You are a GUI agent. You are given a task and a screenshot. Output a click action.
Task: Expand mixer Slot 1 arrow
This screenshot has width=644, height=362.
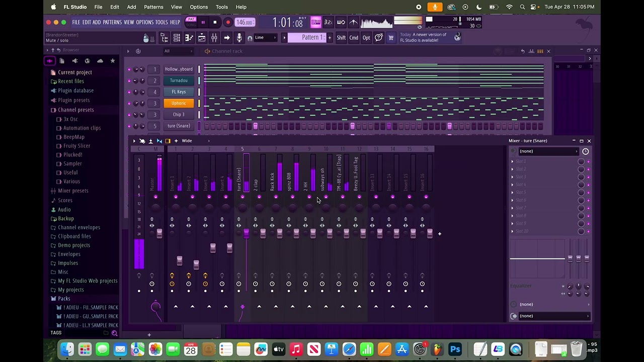click(513, 161)
